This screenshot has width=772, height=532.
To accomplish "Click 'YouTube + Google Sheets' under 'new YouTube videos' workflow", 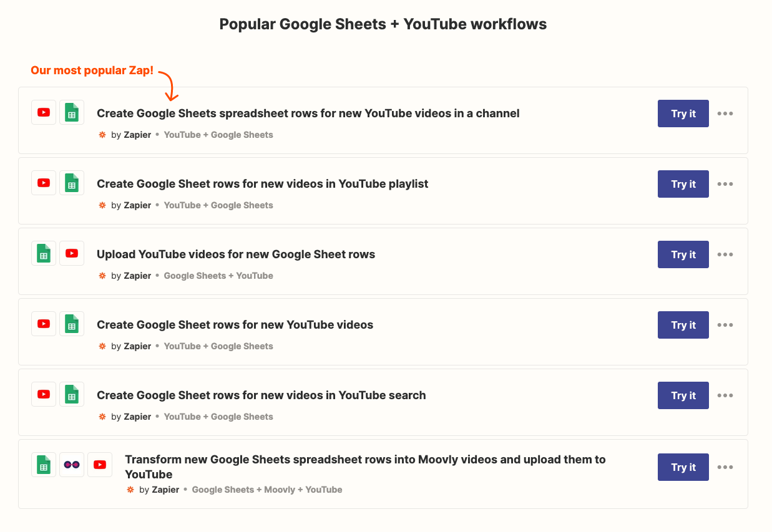I will point(218,346).
